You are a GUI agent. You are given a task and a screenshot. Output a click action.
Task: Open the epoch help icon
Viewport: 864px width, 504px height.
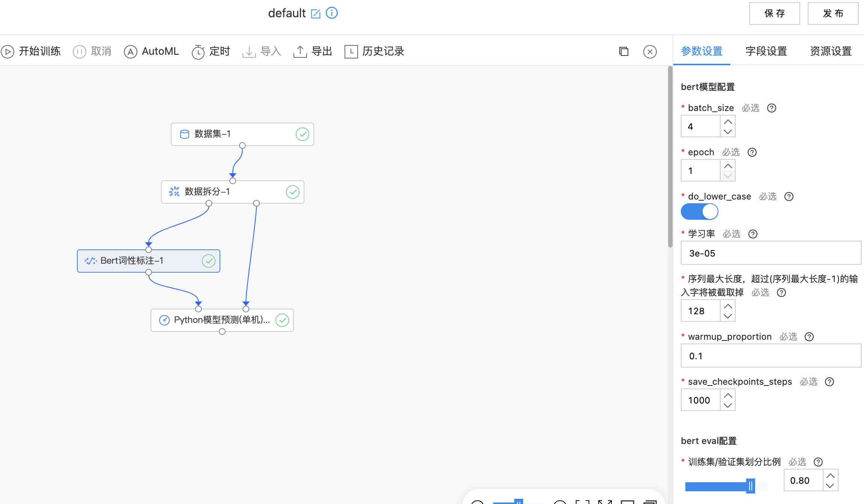coord(752,152)
